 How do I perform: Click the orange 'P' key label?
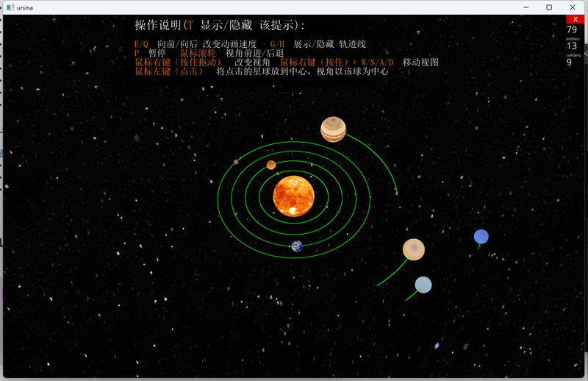click(137, 53)
